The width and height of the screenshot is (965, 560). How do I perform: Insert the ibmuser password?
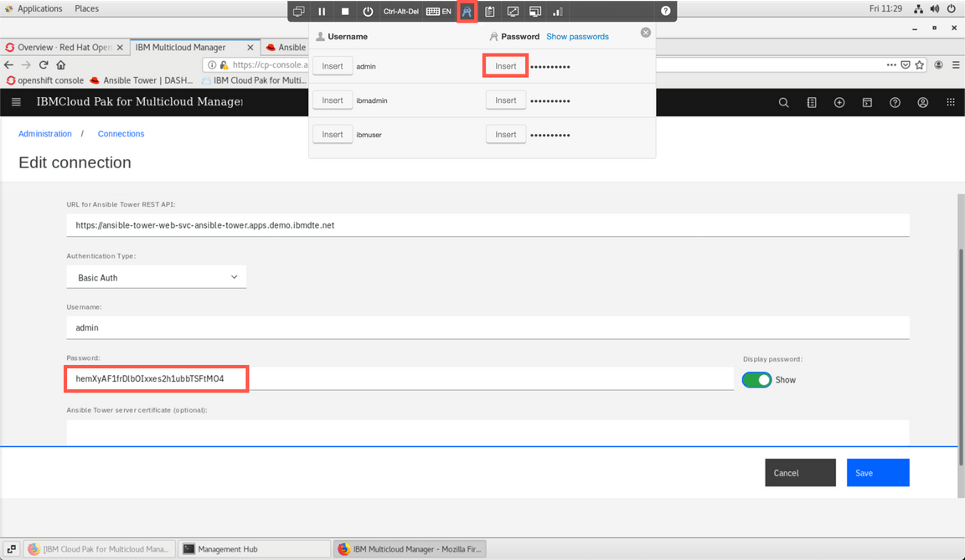tap(506, 135)
